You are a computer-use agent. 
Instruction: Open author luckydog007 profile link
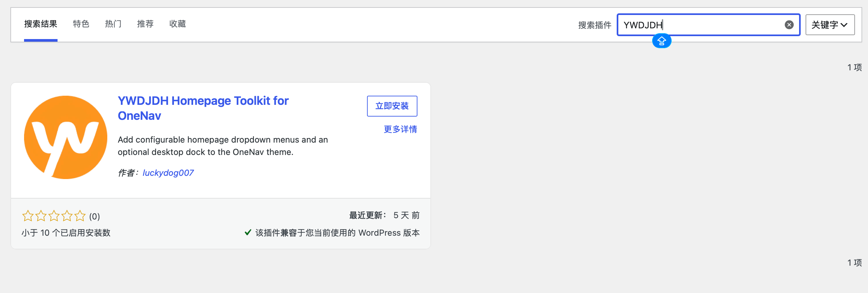(168, 173)
